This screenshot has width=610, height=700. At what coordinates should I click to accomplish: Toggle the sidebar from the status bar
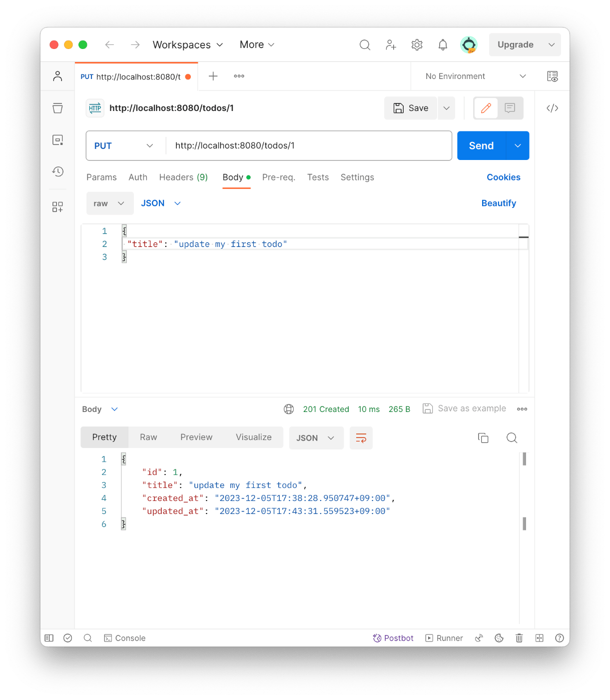[x=49, y=638]
